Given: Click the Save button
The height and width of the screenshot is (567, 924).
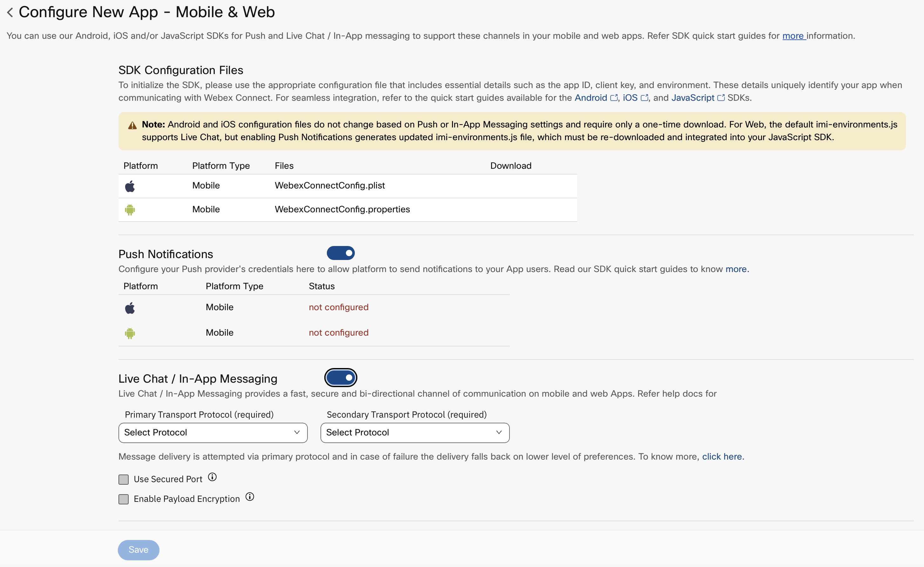Looking at the screenshot, I should pos(138,550).
